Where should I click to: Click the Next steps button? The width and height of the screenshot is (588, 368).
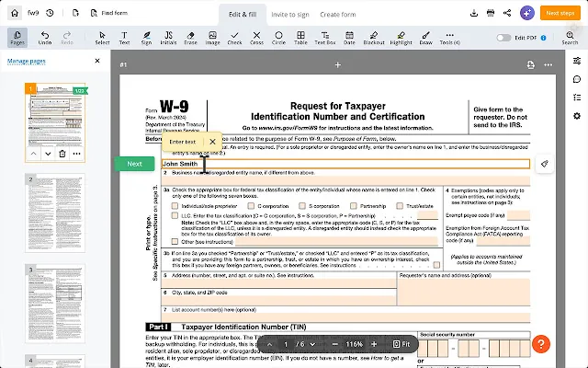click(x=560, y=13)
